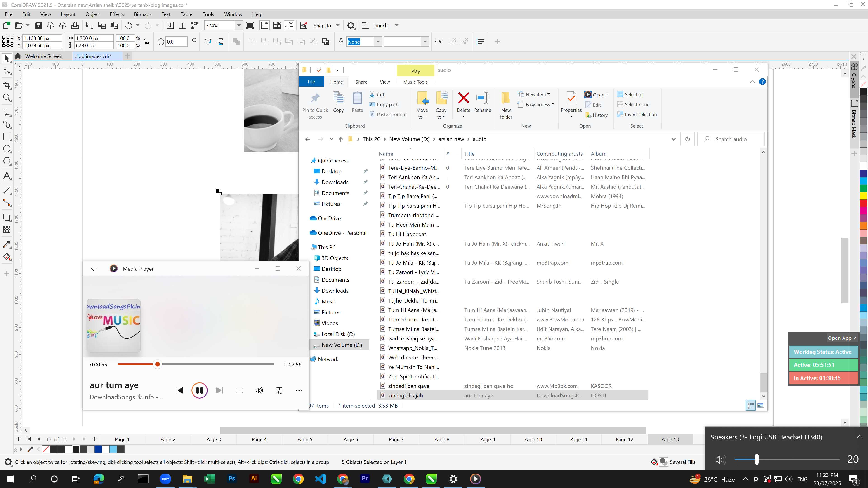868x488 pixels.
Task: Open CorelDRAW Options gear icon
Action: [351, 25]
